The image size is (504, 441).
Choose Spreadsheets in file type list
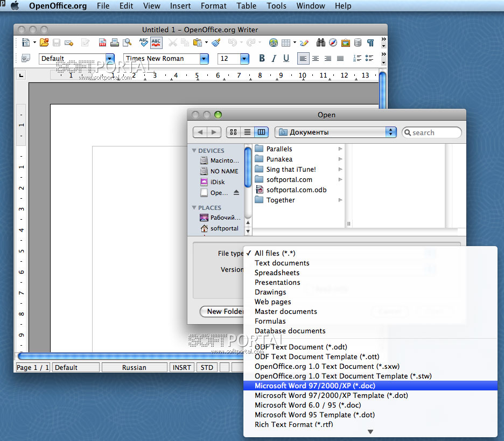coord(370,272)
